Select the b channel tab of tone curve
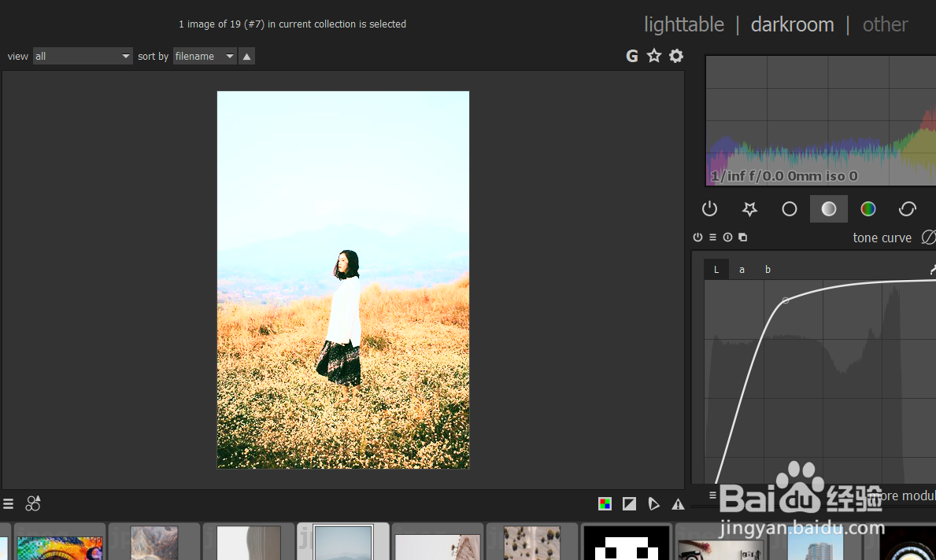Viewport: 936px width, 560px height. coord(768,270)
